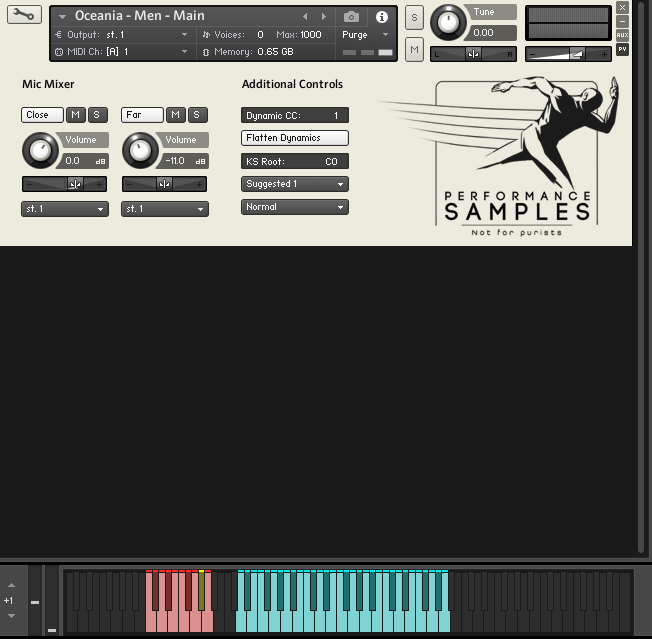Screen dimensions: 652x639
Task: Click the pitch bend wheel strip
Action: [35, 600]
